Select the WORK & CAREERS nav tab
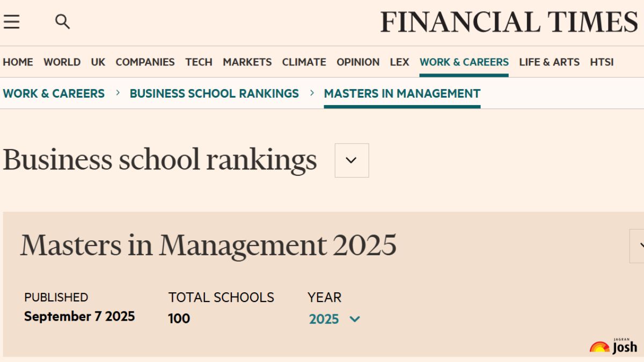Viewport: 644px width, 362px height. click(x=464, y=62)
